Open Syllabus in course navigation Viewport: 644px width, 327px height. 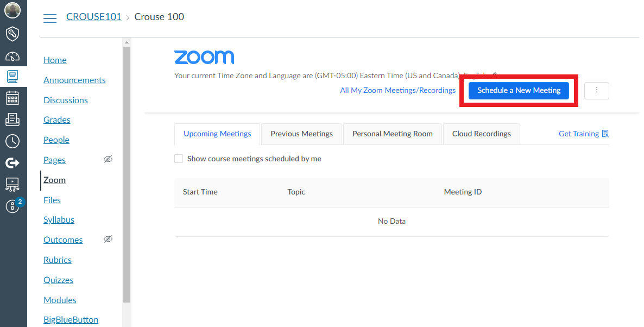[59, 220]
